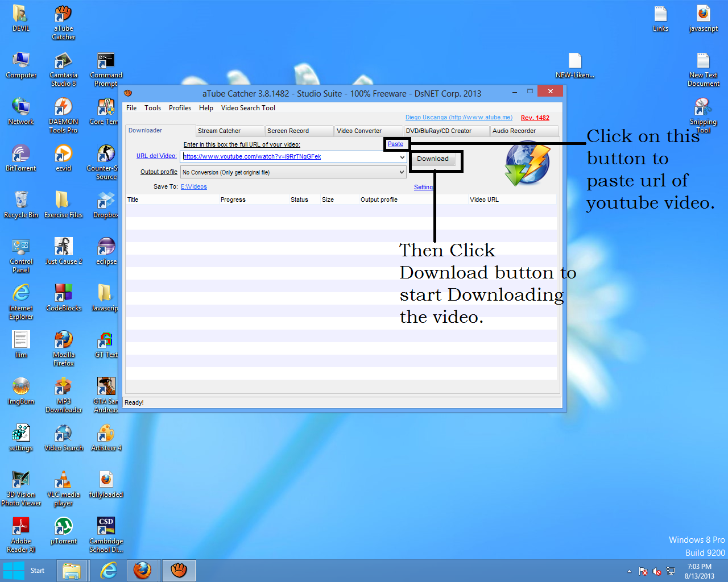Launch CodeBlocks from the desktop
This screenshot has height=582, width=728.
tap(63, 298)
